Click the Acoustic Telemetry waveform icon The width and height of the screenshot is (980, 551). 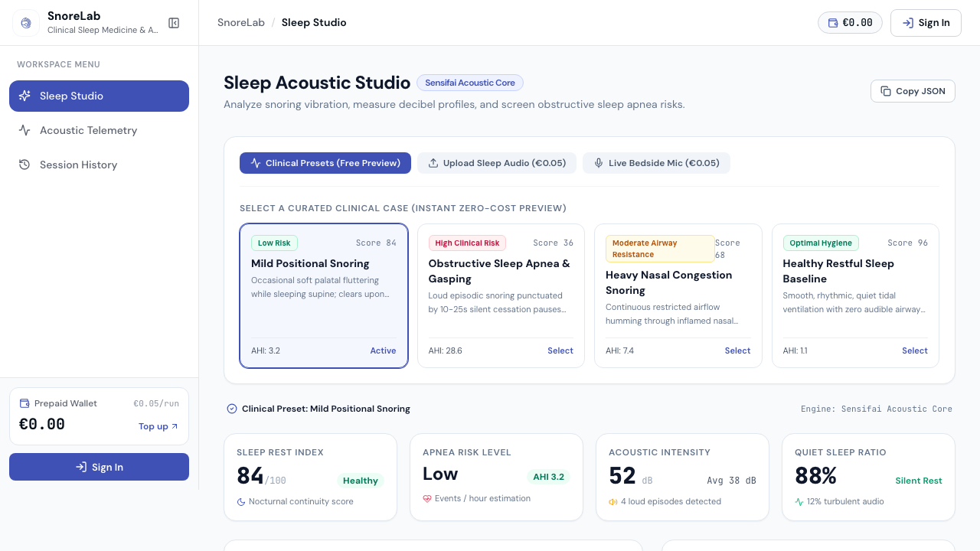point(24,130)
